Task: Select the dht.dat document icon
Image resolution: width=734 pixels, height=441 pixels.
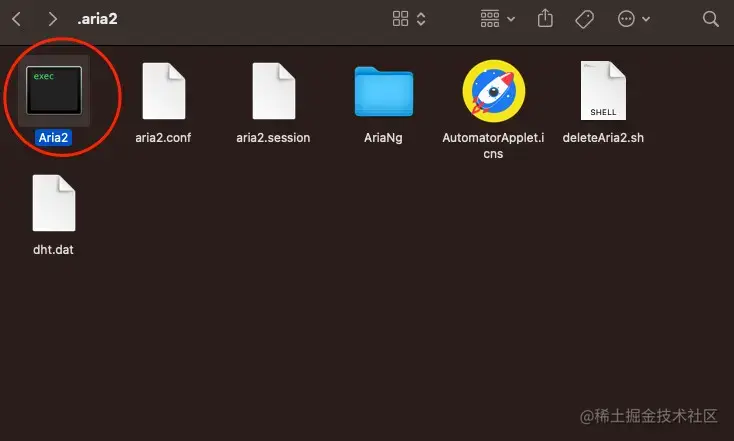Action: pos(54,203)
